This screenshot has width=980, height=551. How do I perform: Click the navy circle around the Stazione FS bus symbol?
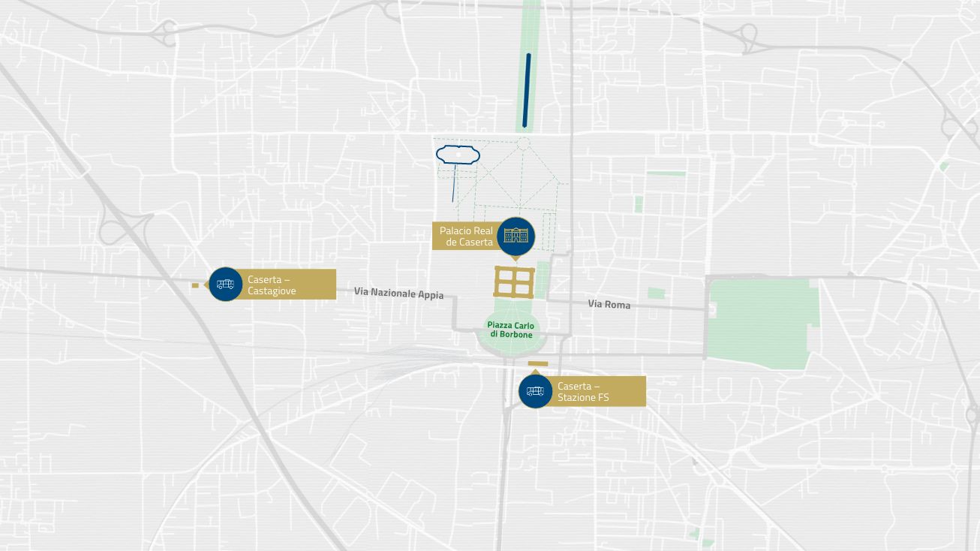tap(535, 390)
